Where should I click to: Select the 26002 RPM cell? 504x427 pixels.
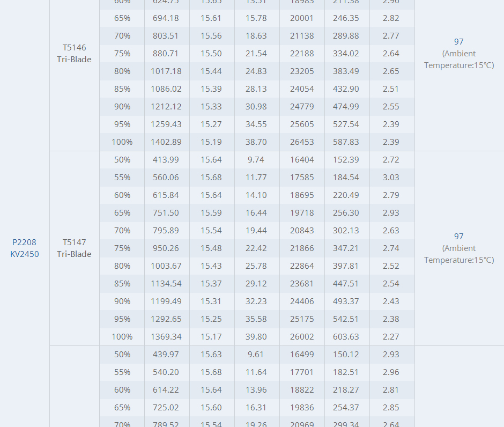coord(302,336)
